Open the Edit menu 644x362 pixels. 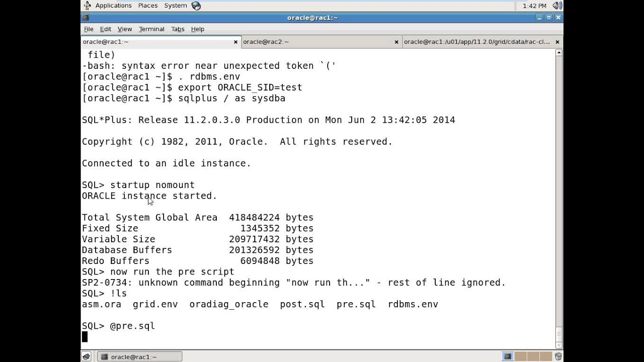(x=106, y=29)
